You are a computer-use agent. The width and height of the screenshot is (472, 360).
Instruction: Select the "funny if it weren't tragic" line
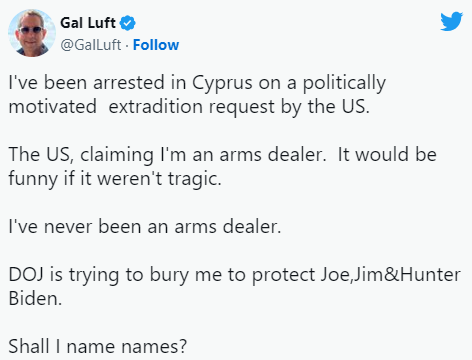115,179
